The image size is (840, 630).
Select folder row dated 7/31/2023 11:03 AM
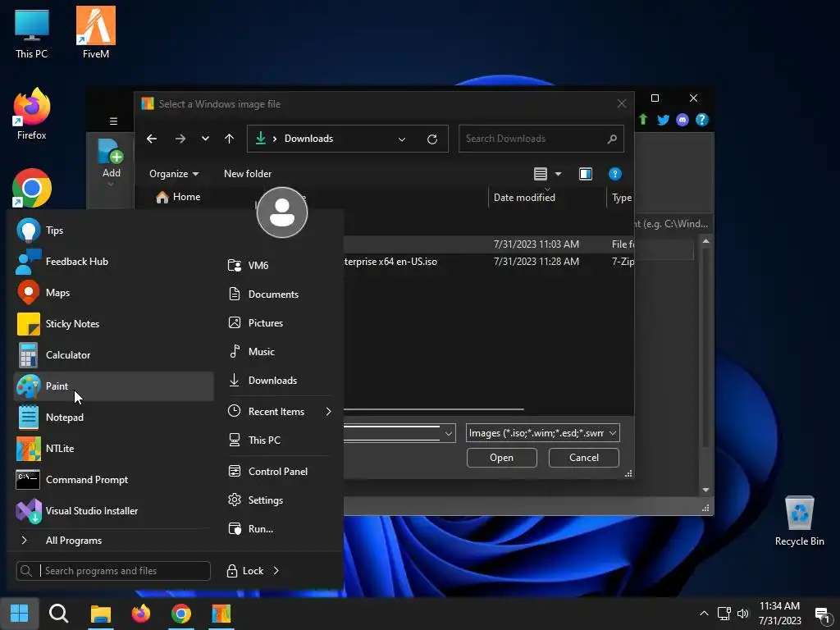click(x=489, y=244)
